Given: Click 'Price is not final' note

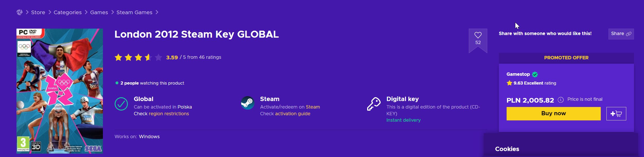Looking at the screenshot, I should (x=585, y=99).
